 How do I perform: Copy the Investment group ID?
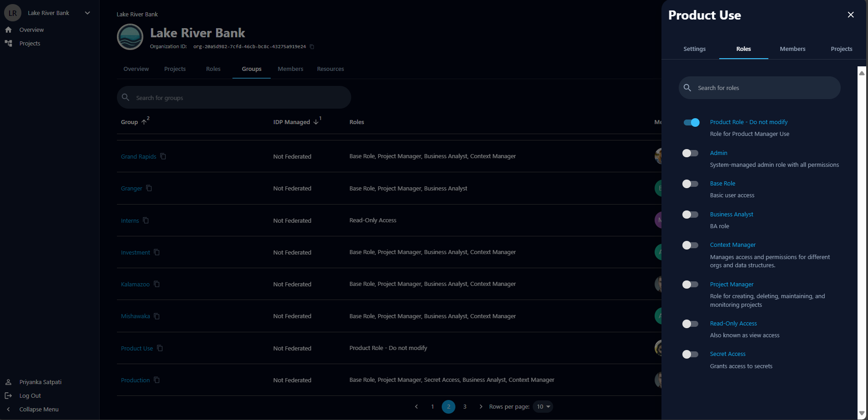pos(156,252)
